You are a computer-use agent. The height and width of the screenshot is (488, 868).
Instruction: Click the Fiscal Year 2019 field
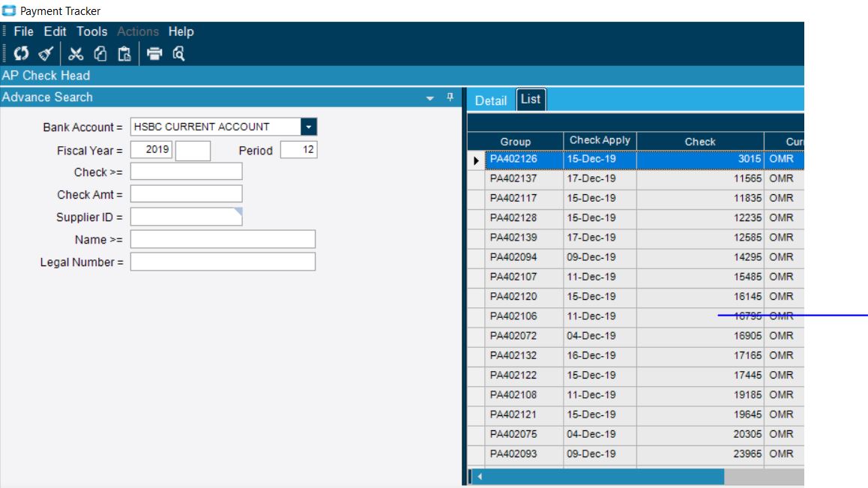[x=151, y=150]
